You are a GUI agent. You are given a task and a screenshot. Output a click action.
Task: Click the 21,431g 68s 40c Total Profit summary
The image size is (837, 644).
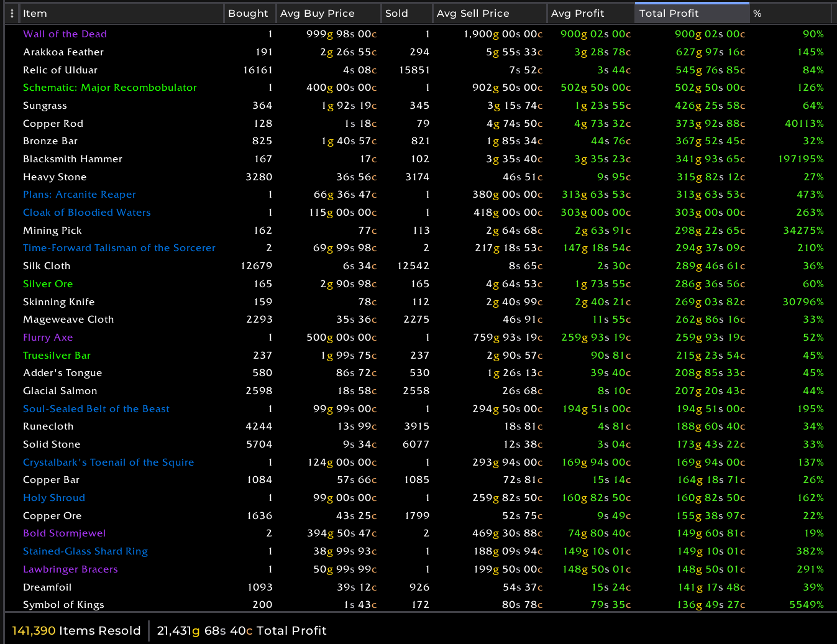click(242, 631)
